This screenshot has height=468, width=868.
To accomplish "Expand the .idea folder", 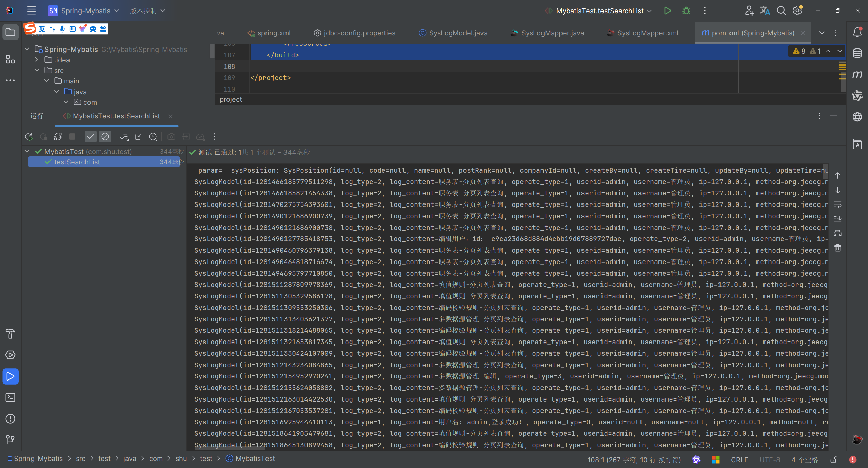I will pos(37,60).
